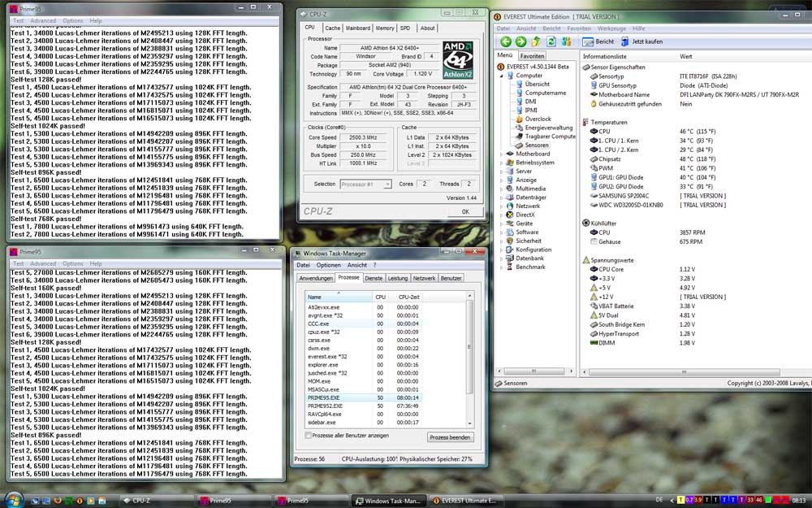Click EVEREST sensor list horizontal scrollbar
812x508 pixels.
coord(685,372)
